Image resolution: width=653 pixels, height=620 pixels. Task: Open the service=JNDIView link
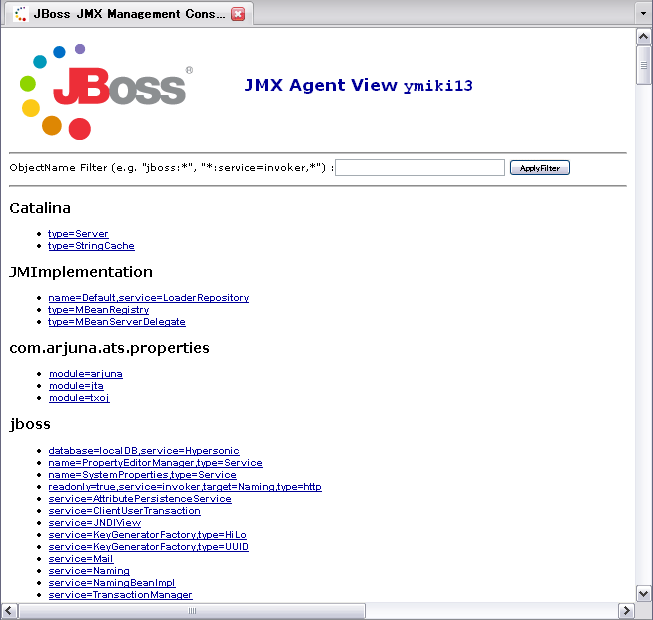[x=95, y=523]
